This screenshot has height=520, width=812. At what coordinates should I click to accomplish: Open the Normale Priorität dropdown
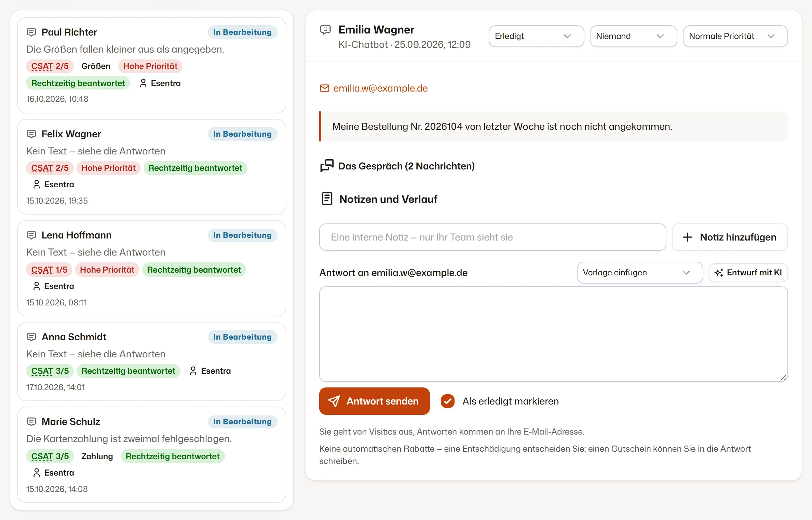[x=735, y=36]
